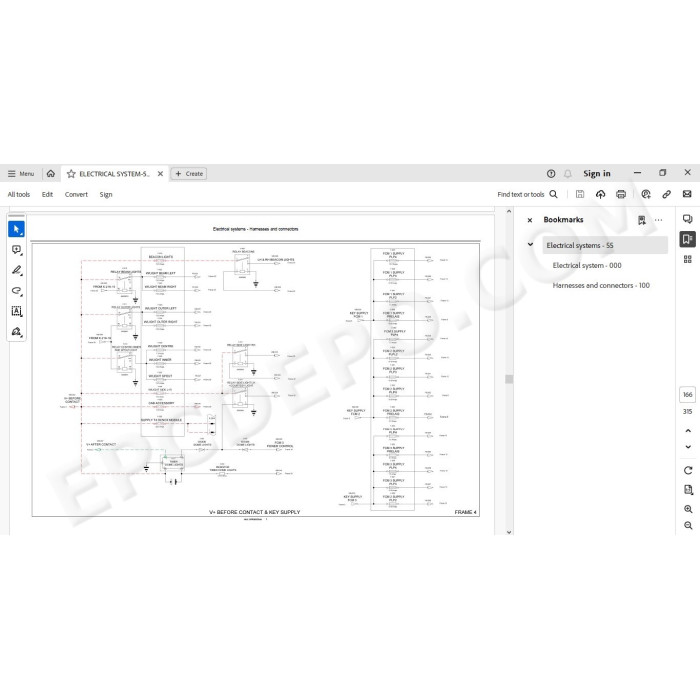The width and height of the screenshot is (700, 700).
Task: Rotate the page view clockwise
Action: pos(688,471)
